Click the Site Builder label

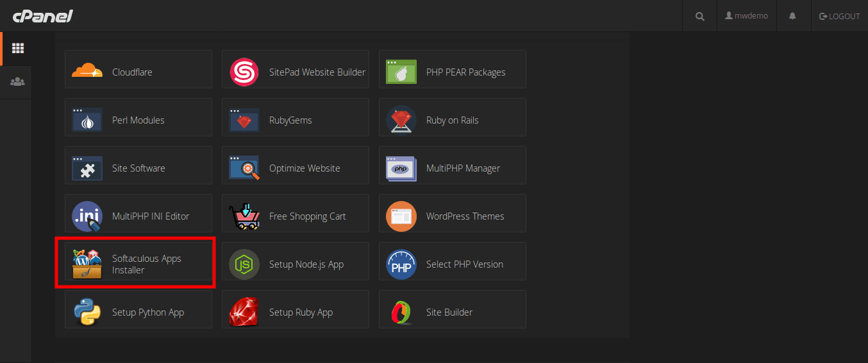(x=449, y=312)
